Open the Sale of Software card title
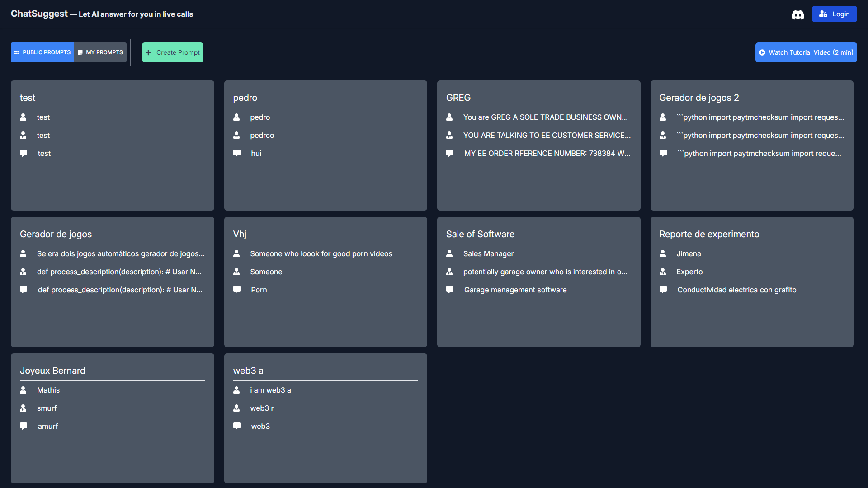The image size is (868, 488). coord(480,234)
